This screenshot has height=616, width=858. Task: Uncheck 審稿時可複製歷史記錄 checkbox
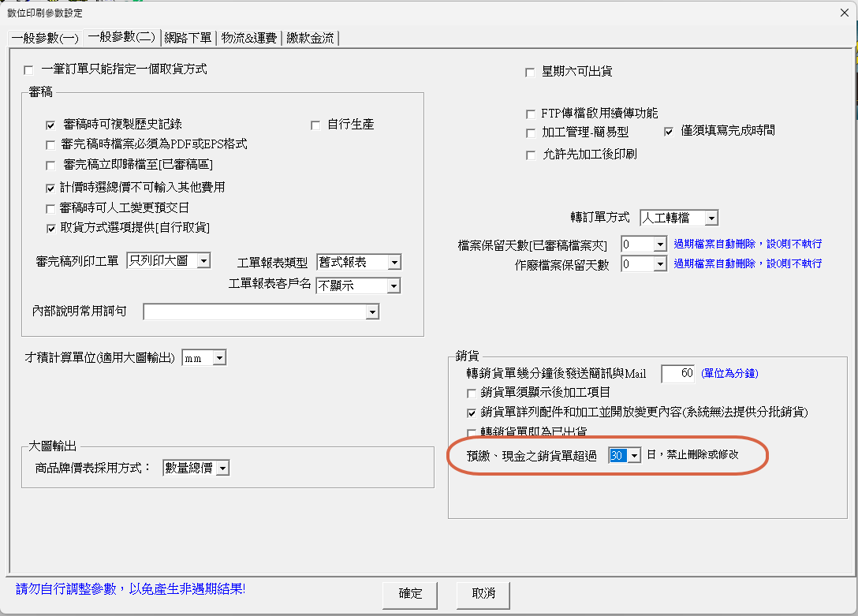tap(51, 125)
